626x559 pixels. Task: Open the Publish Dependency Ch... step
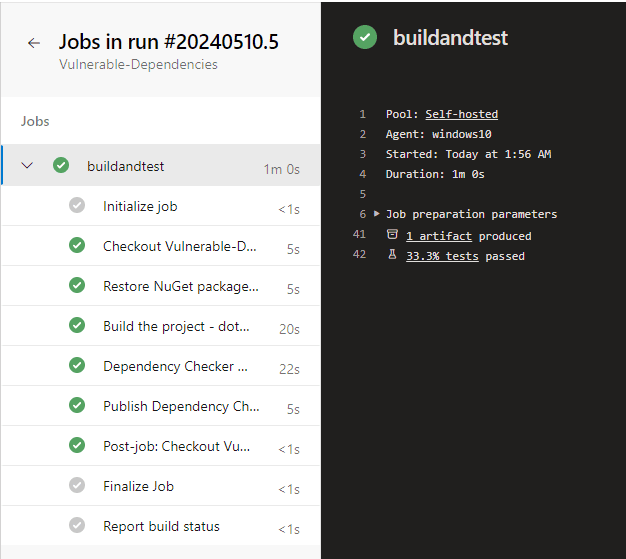tap(161, 406)
